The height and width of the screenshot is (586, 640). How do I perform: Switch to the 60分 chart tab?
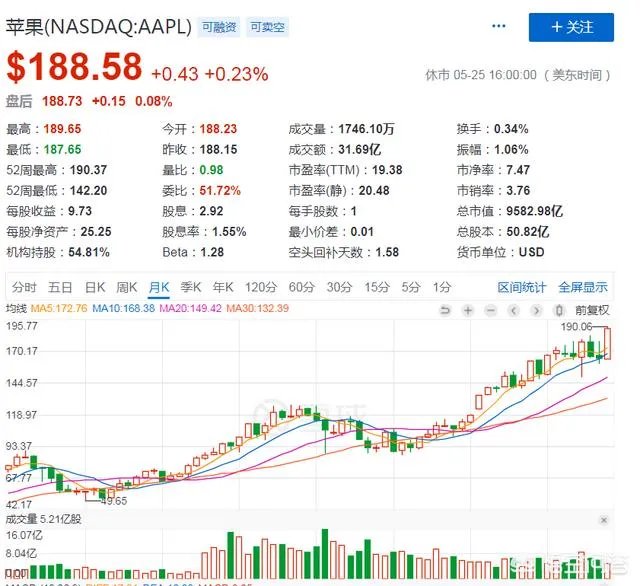pyautogui.click(x=302, y=287)
